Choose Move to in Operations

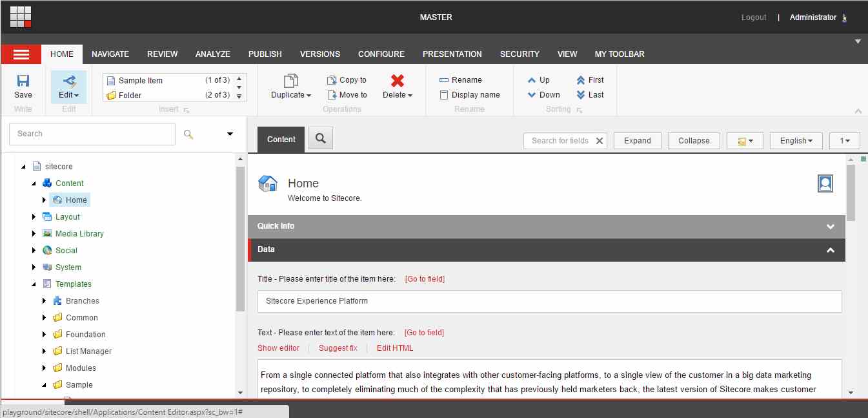coord(347,95)
